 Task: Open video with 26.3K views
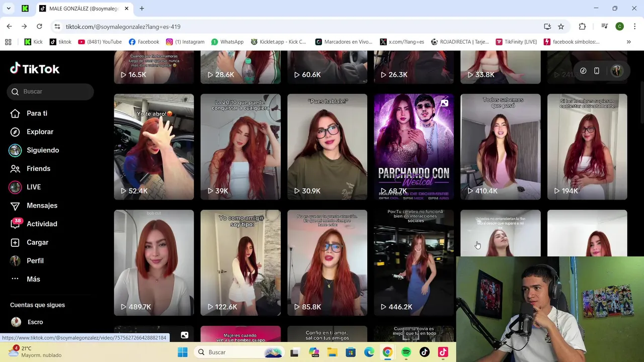pos(414,67)
